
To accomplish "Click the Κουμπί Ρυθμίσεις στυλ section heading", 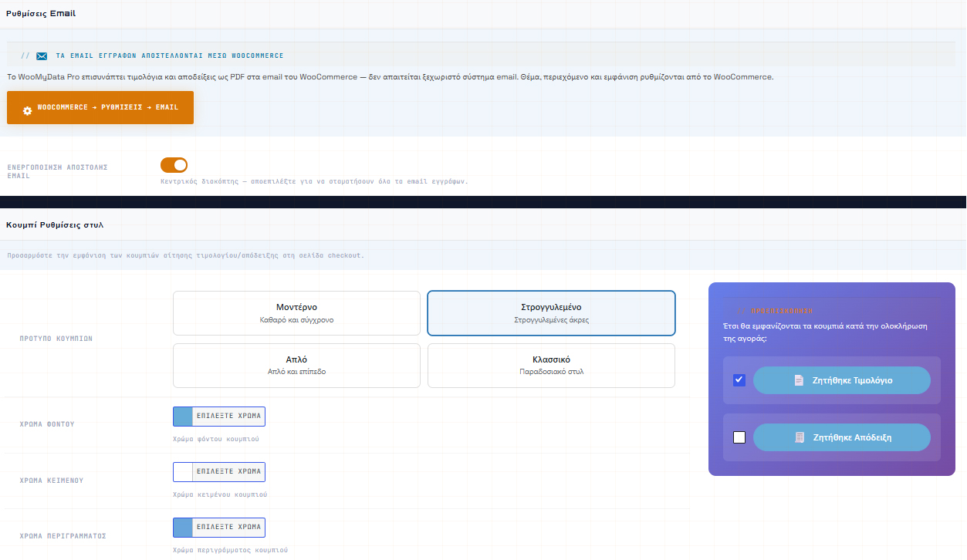I will pos(55,225).
